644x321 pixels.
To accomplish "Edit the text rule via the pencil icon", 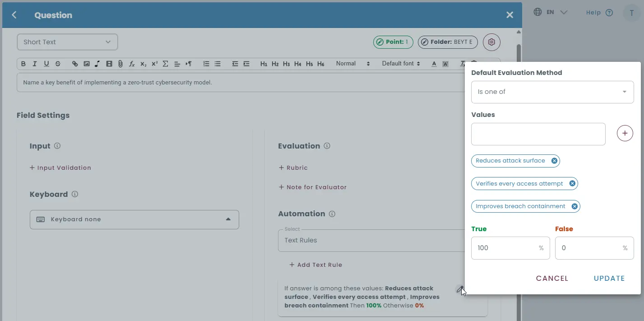I will (x=460, y=289).
